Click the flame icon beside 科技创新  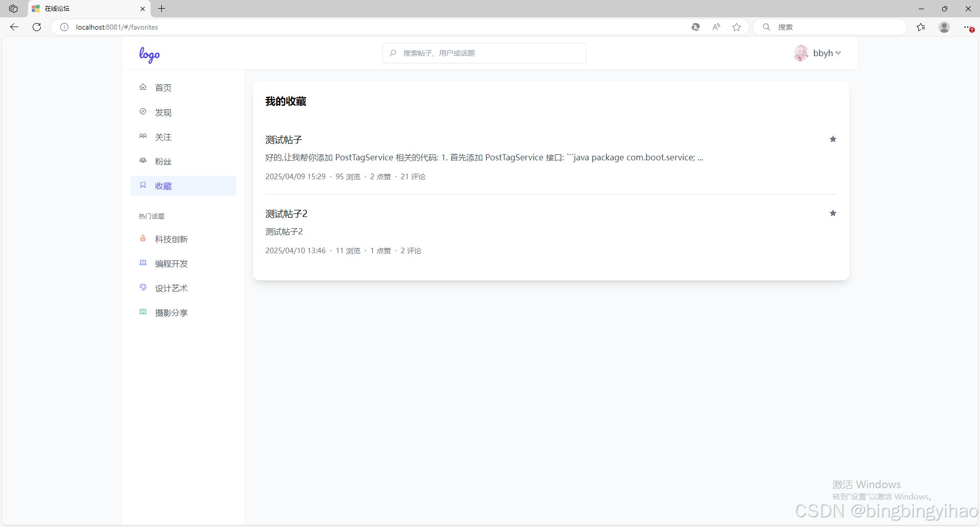pyautogui.click(x=143, y=238)
